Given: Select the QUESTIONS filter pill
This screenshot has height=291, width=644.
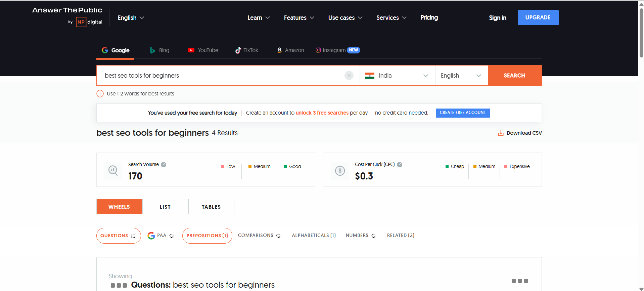Looking at the screenshot, I should coord(119,236).
